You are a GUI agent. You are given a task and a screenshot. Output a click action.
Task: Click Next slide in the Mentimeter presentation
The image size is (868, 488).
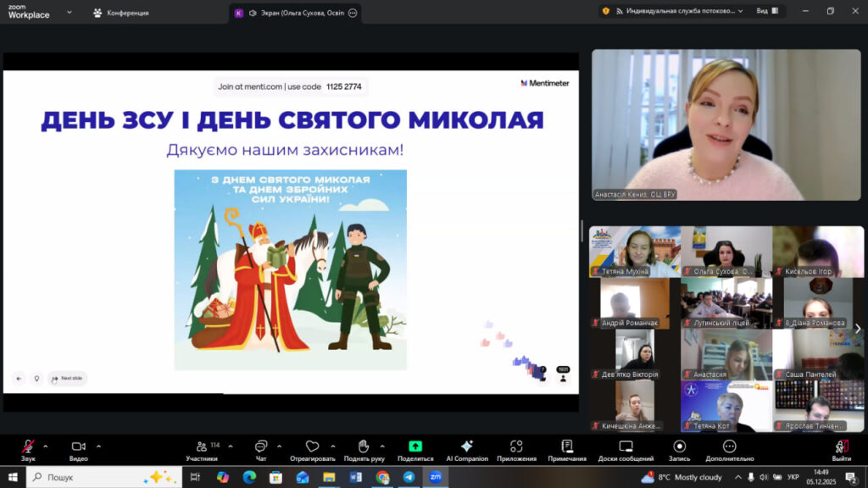click(67, 379)
